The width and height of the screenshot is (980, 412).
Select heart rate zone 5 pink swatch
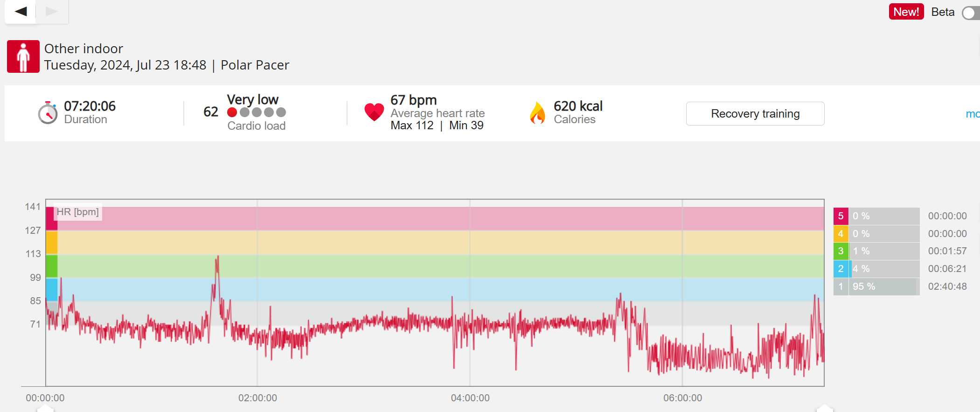pos(841,216)
